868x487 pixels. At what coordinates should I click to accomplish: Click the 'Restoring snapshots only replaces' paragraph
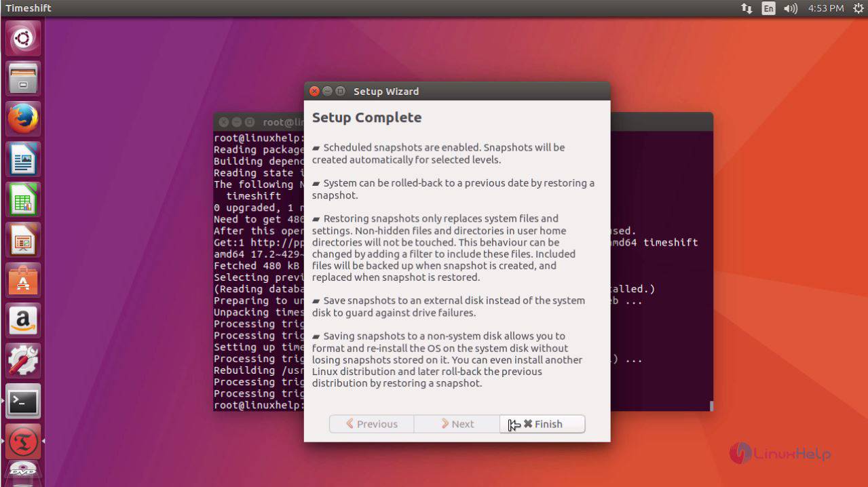point(444,248)
